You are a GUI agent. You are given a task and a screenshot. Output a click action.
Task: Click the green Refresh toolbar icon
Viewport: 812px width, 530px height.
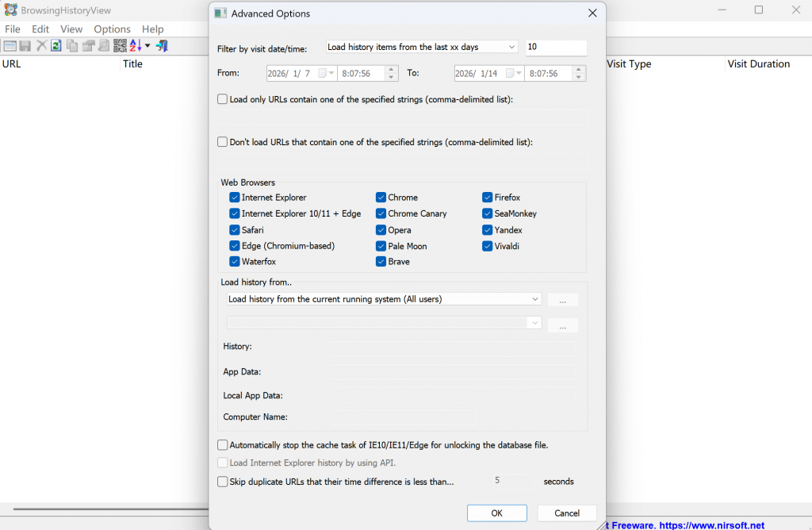56,46
